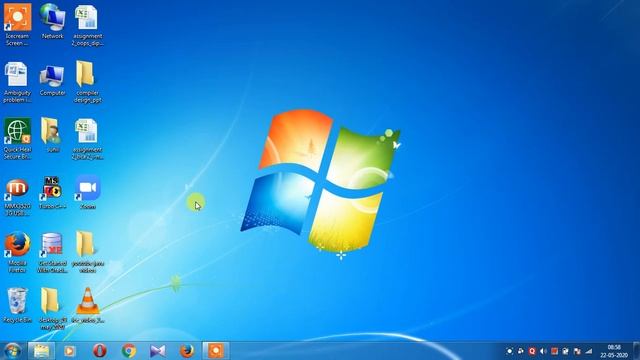Launch Firefox from the taskbar
This screenshot has width=640, height=360.
(187, 351)
